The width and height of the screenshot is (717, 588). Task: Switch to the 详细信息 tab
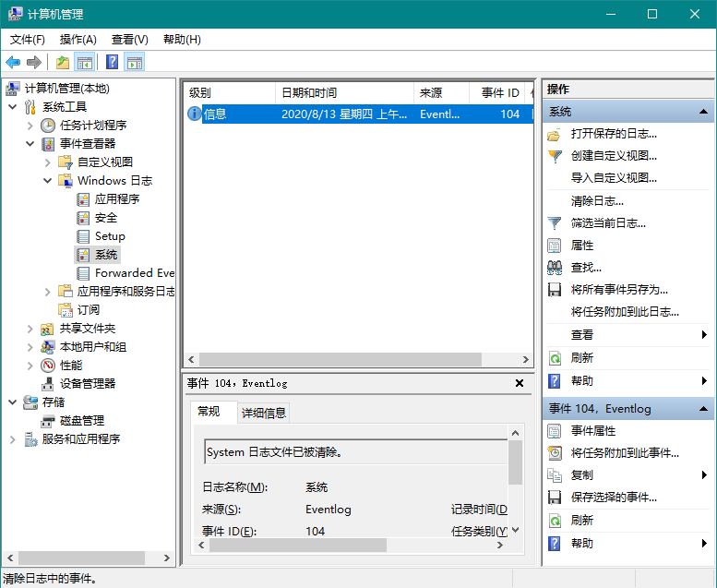264,414
